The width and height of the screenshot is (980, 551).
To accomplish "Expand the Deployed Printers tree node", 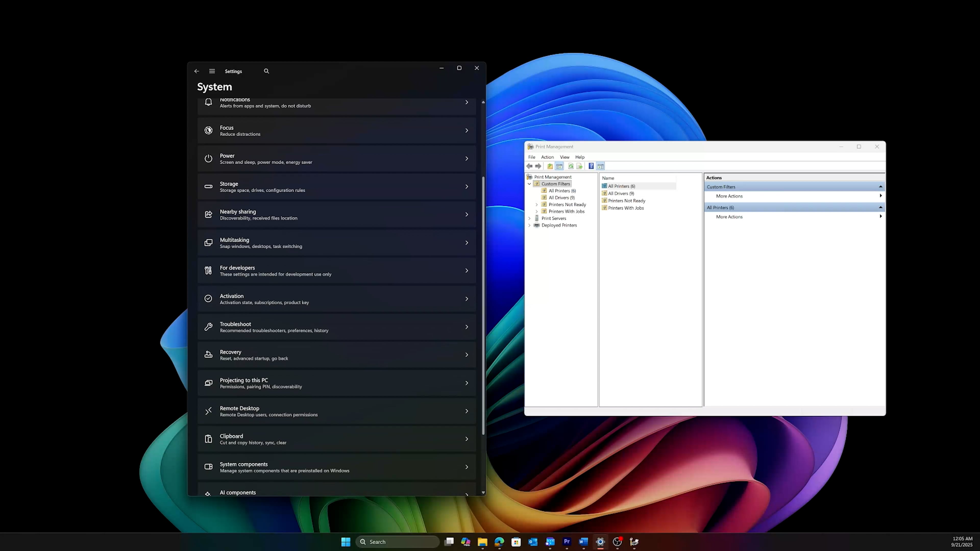I will point(529,225).
